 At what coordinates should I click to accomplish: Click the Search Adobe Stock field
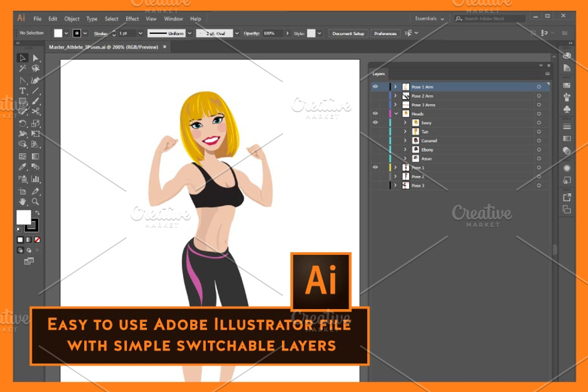click(x=490, y=19)
